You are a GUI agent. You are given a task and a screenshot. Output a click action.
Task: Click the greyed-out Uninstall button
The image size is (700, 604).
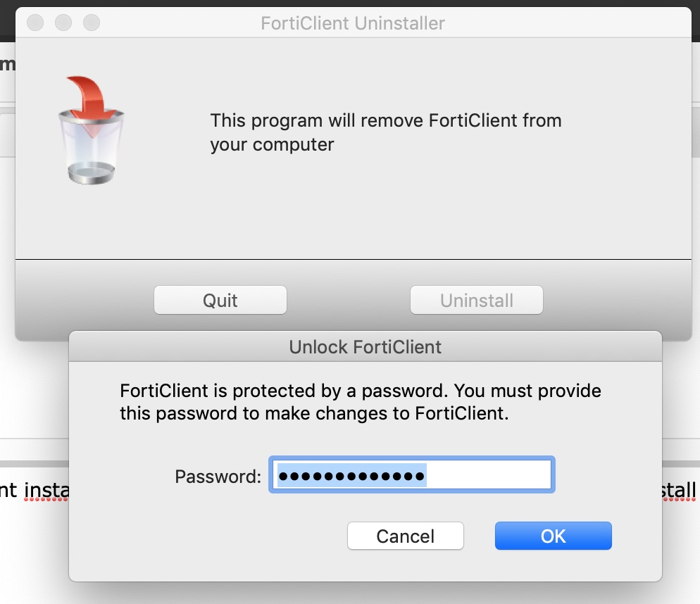pyautogui.click(x=477, y=301)
